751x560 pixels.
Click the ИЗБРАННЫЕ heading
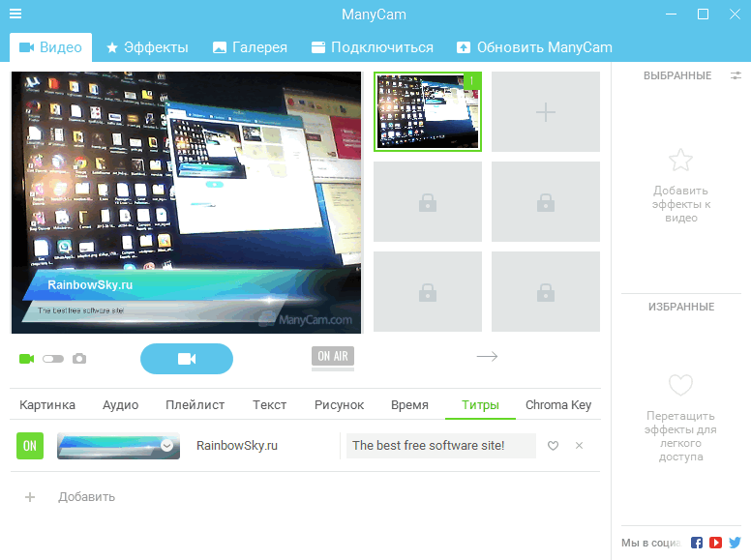(681, 307)
